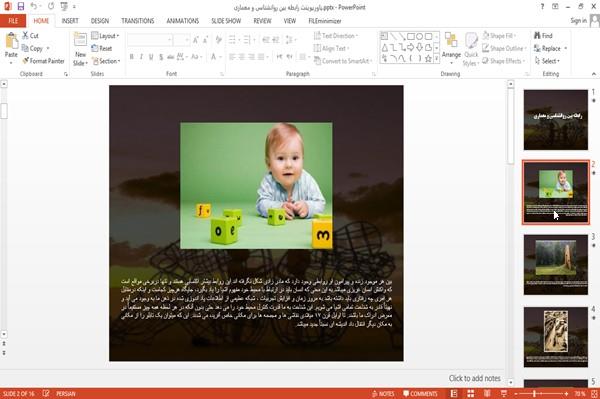600x399 pixels.
Task: Fit slide to current window icon
Action: click(x=594, y=394)
